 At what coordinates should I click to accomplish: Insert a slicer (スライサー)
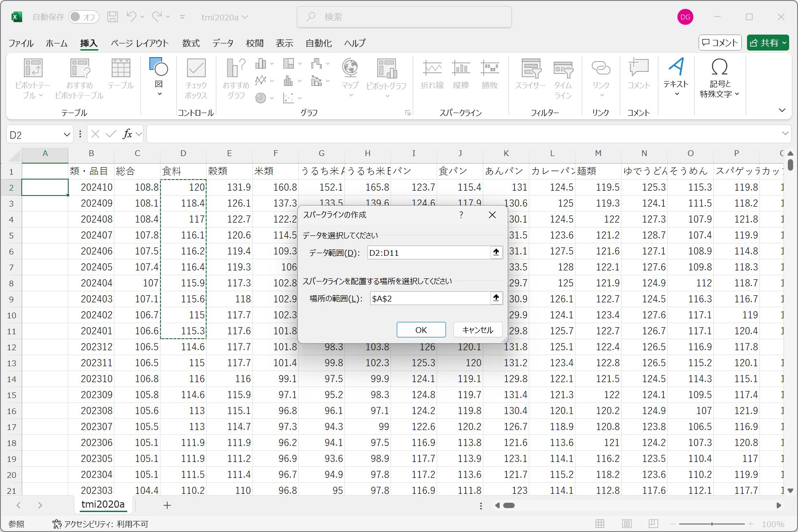530,74
